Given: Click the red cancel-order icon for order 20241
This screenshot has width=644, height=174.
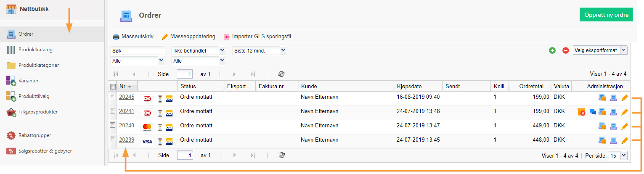Looking at the screenshot, I should coord(581,112).
